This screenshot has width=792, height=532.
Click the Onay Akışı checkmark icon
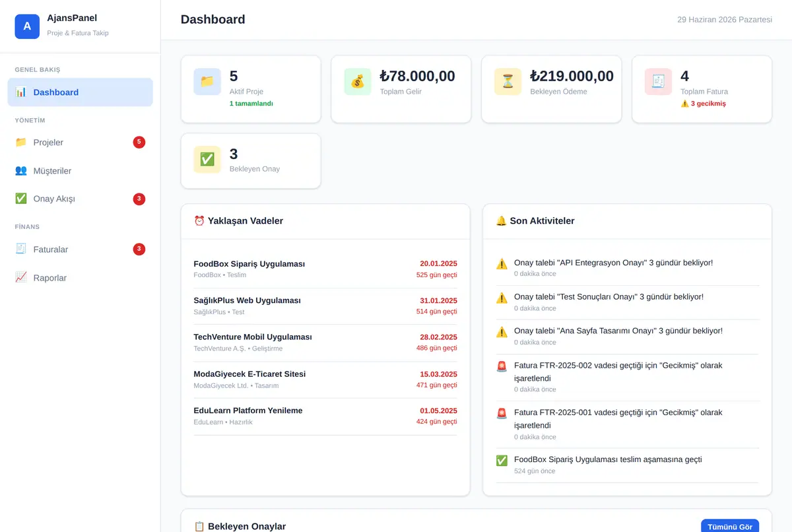click(21, 199)
